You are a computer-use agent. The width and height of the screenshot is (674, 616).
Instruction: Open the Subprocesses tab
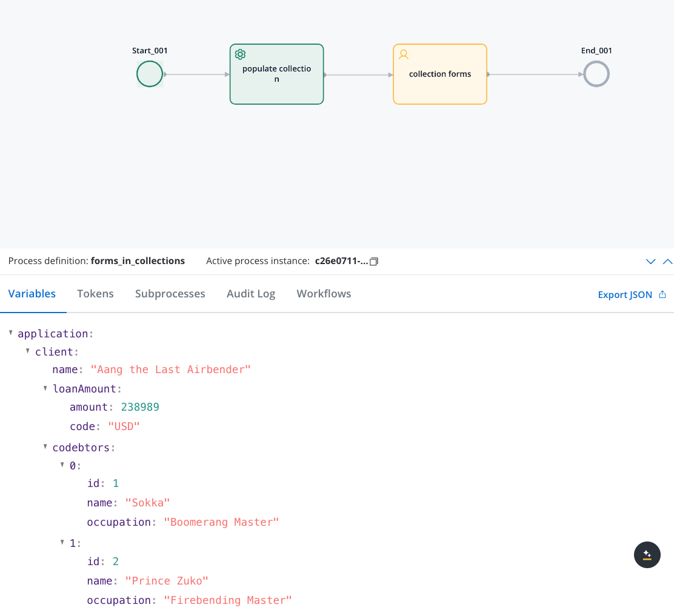(170, 294)
